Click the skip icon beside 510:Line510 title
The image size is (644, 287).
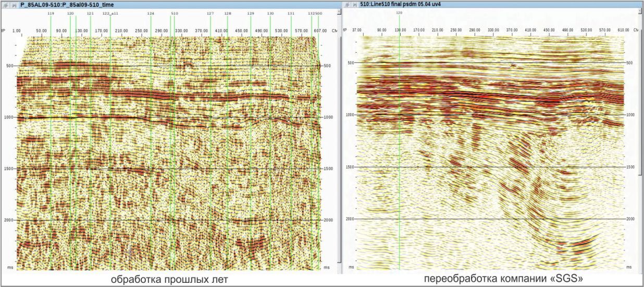pos(355,5)
